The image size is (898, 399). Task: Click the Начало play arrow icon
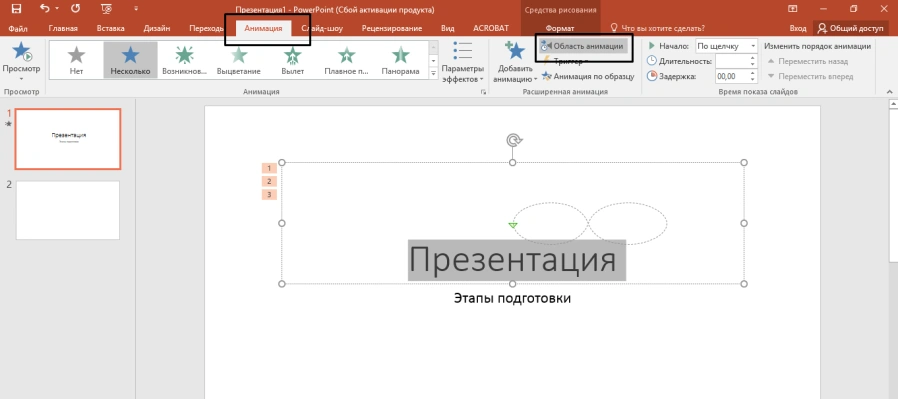click(x=652, y=46)
